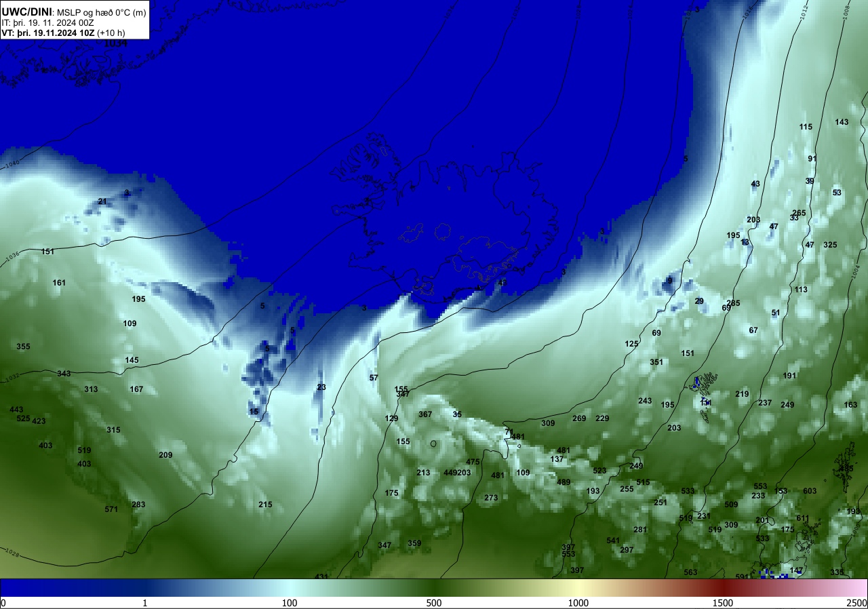Viewport: 868px width, 609px height.
Task: Click the height value "161"
Action: (x=60, y=283)
